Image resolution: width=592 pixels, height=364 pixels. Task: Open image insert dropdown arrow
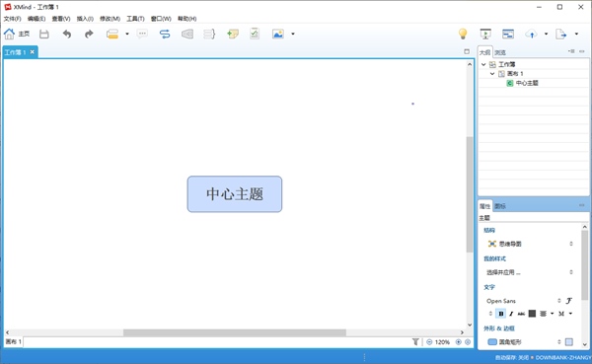point(293,34)
